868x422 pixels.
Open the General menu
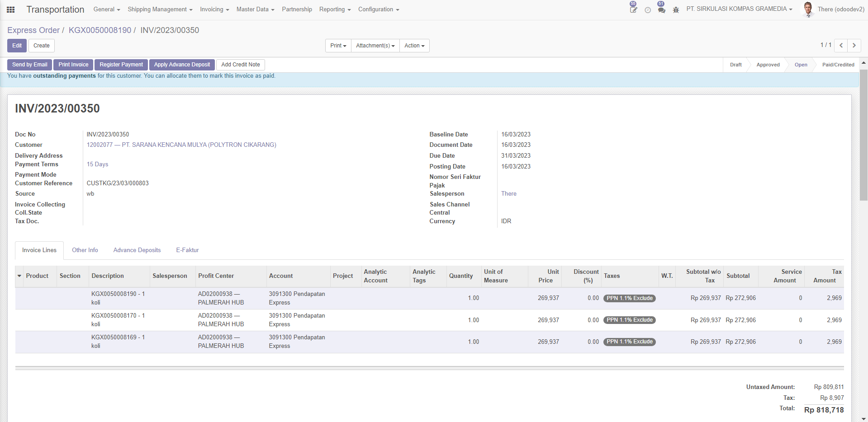point(107,9)
